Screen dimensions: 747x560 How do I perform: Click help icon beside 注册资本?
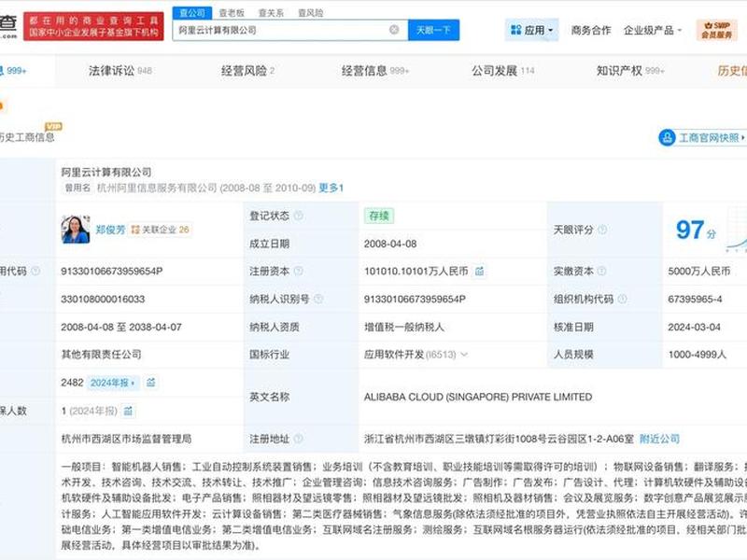(x=298, y=271)
